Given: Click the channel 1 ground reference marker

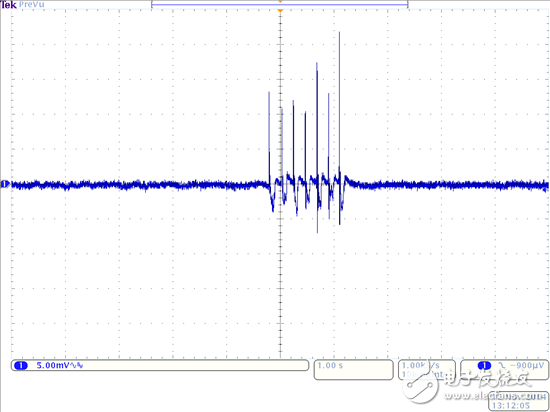Looking at the screenshot, I should tap(5, 184).
